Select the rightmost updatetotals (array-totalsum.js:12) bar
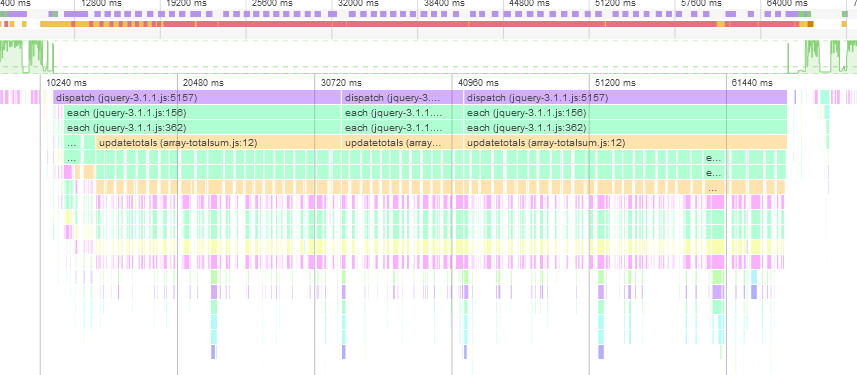Image resolution: width=857 pixels, height=375 pixels. (625, 142)
